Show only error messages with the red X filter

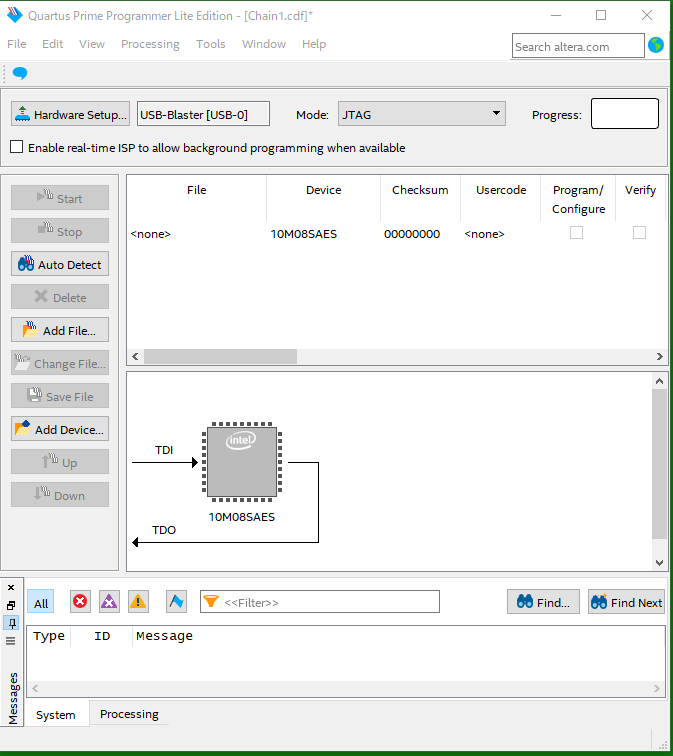pos(80,602)
